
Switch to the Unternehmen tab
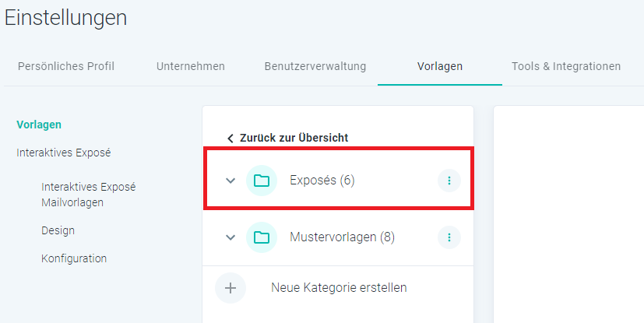tap(191, 66)
